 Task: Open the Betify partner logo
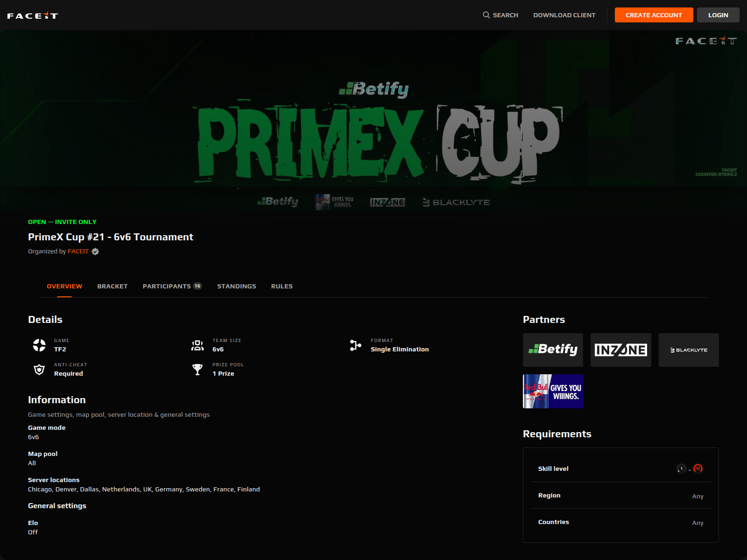click(x=553, y=350)
